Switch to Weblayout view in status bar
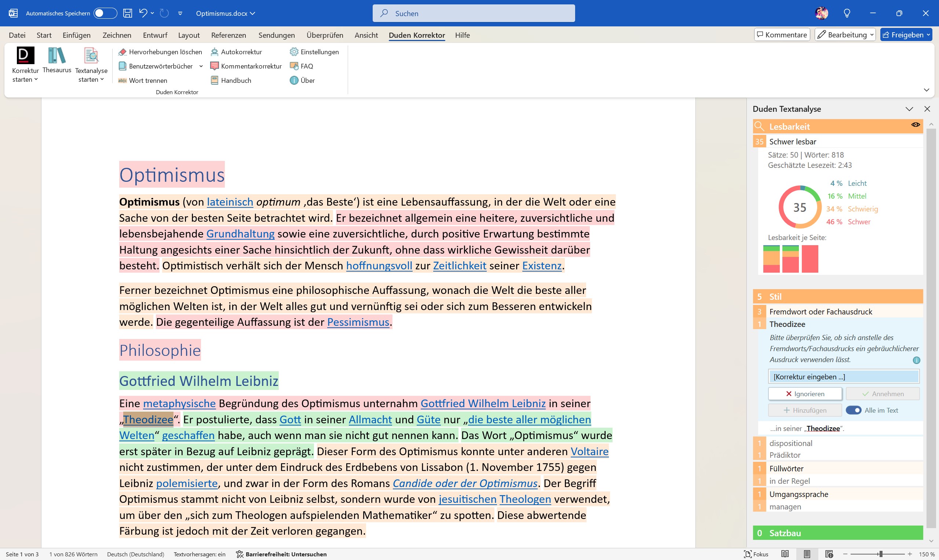Image resolution: width=939 pixels, height=560 pixels. (829, 555)
